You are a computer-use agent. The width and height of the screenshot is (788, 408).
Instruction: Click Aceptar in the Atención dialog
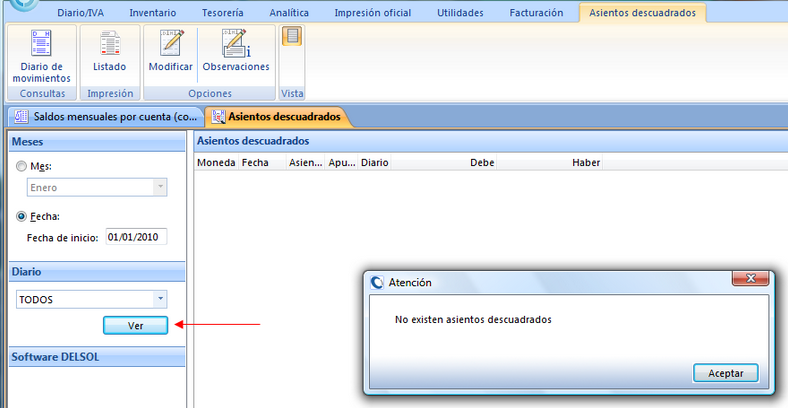pos(725,373)
